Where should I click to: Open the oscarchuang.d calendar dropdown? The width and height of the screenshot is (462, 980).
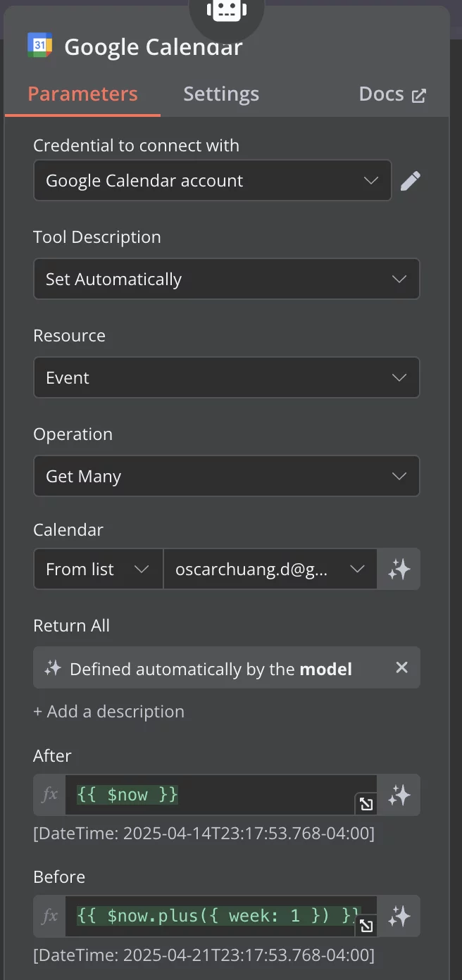(x=270, y=569)
